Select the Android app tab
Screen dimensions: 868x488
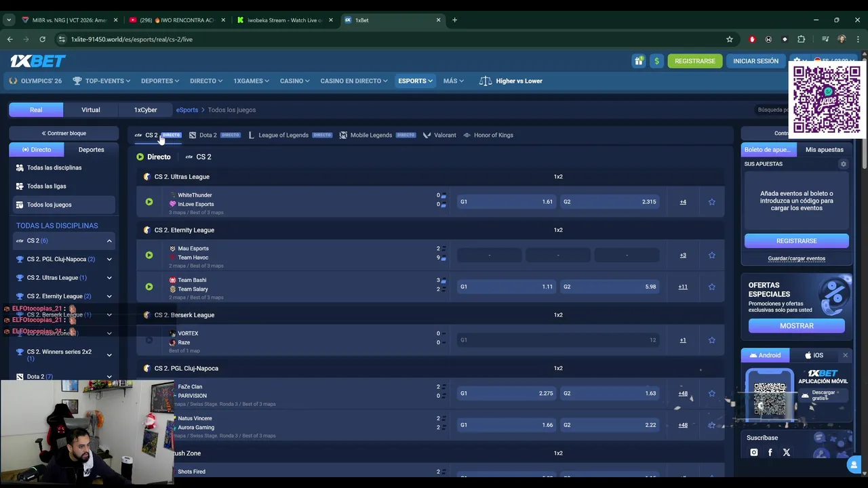765,355
